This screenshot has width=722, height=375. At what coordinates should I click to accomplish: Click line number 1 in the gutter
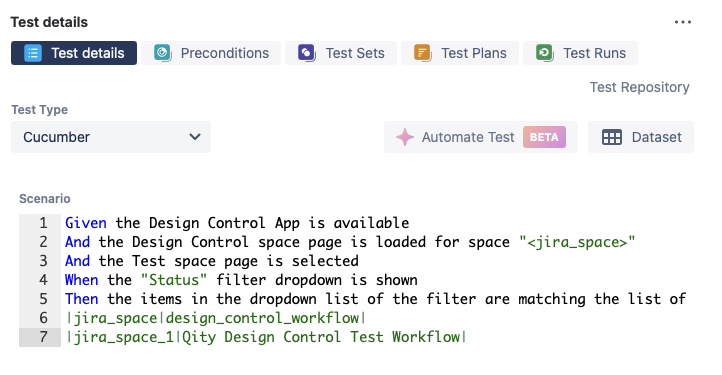point(43,223)
